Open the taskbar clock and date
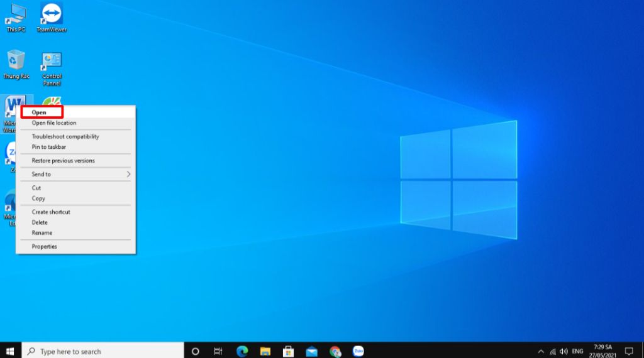This screenshot has width=644, height=358. (602, 351)
